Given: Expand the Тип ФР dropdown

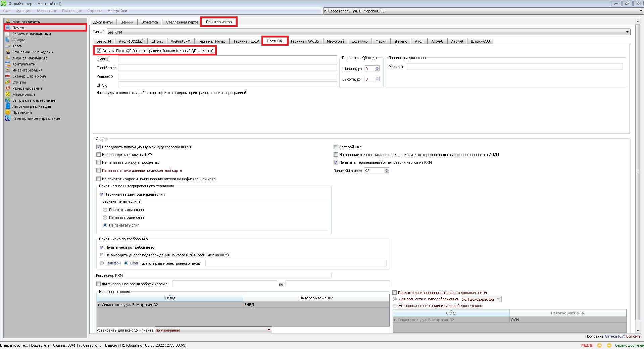Looking at the screenshot, I should [x=627, y=32].
